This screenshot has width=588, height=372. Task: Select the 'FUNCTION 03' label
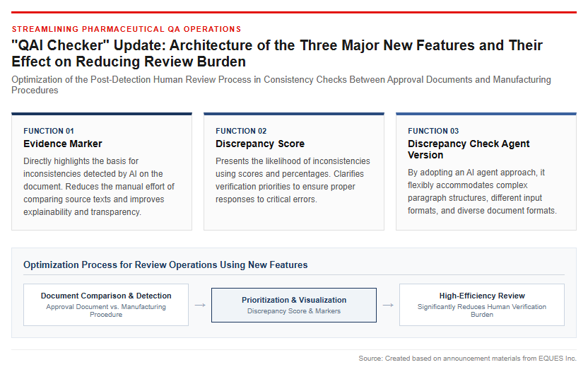[x=433, y=131]
